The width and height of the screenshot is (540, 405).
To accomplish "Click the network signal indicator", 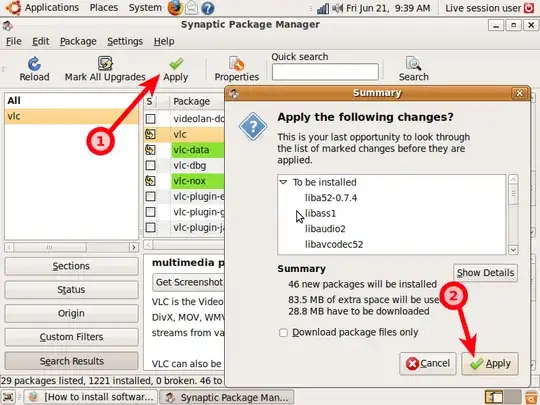I will 323,8.
